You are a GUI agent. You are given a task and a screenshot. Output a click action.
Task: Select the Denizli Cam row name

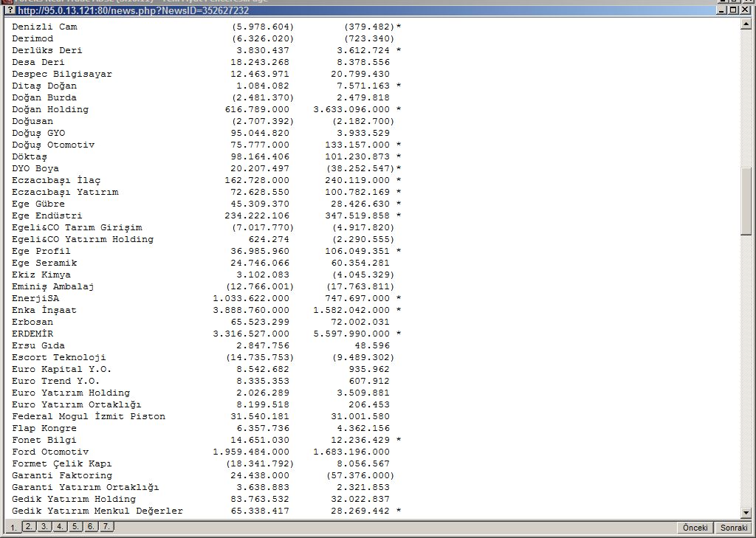pos(44,27)
